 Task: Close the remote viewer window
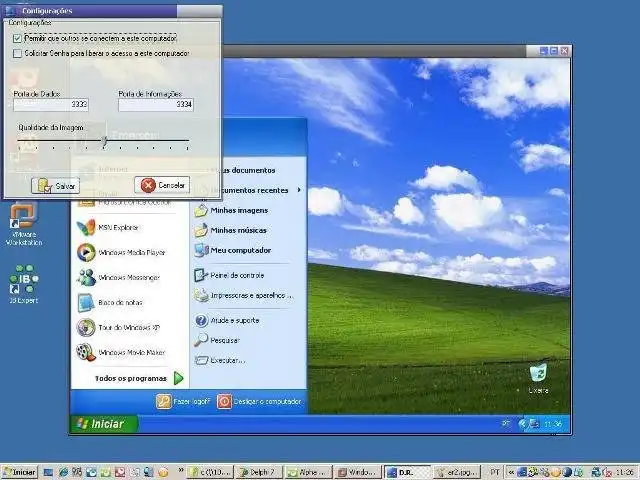pos(564,51)
